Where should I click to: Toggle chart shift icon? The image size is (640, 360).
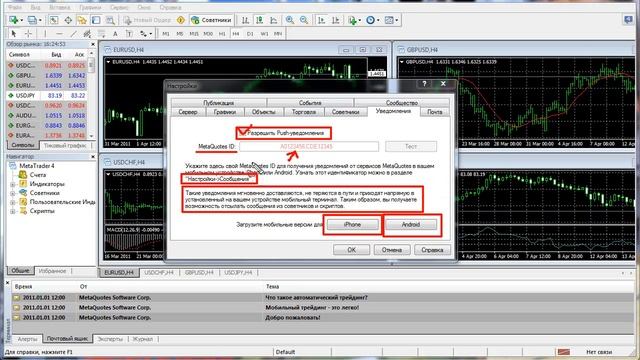[x=336, y=20]
